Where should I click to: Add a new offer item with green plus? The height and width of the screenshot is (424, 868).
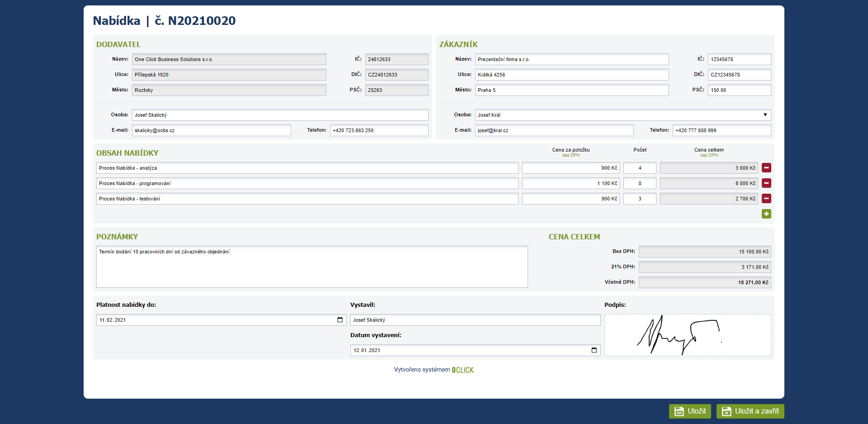click(766, 214)
